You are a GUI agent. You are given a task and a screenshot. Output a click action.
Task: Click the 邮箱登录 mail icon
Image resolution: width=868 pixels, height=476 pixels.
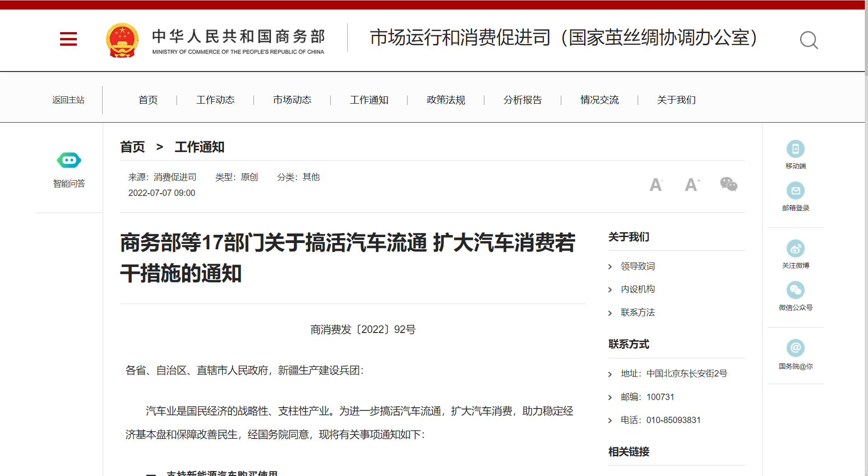point(795,191)
